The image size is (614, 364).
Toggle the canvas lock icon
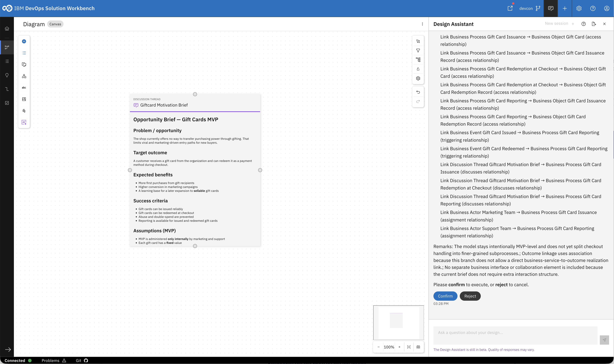[x=418, y=69]
